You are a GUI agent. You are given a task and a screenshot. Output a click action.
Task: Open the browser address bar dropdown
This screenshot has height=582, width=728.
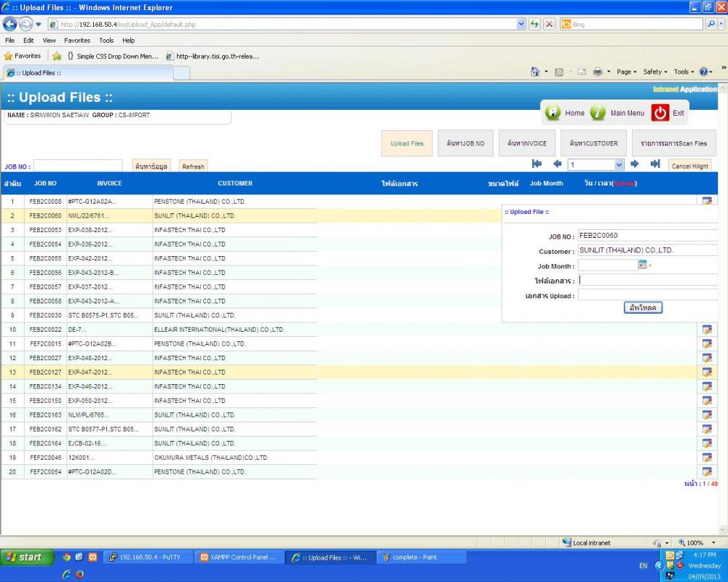(x=521, y=24)
